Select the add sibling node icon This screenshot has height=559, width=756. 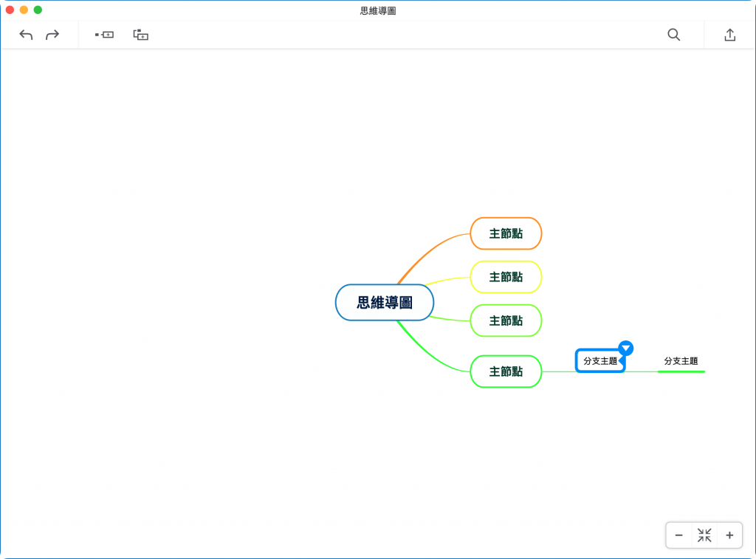[104, 34]
